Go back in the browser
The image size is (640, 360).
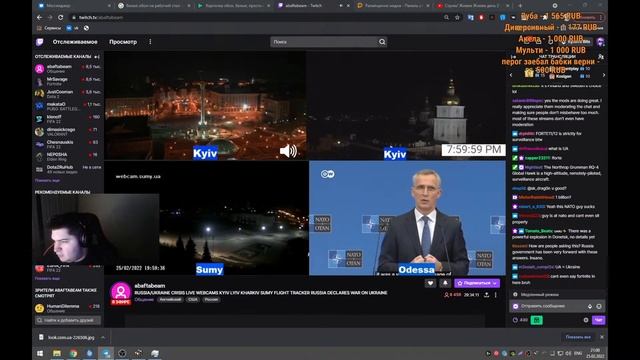(x=39, y=18)
